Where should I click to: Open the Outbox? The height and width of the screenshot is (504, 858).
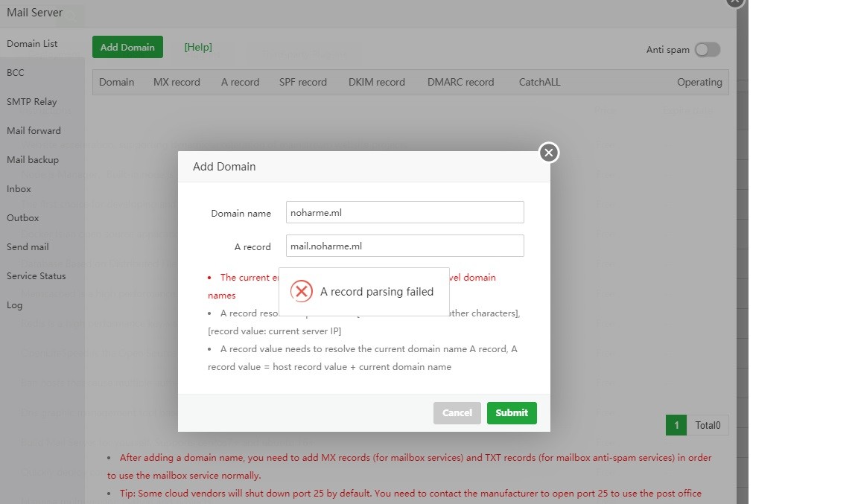[x=23, y=218]
